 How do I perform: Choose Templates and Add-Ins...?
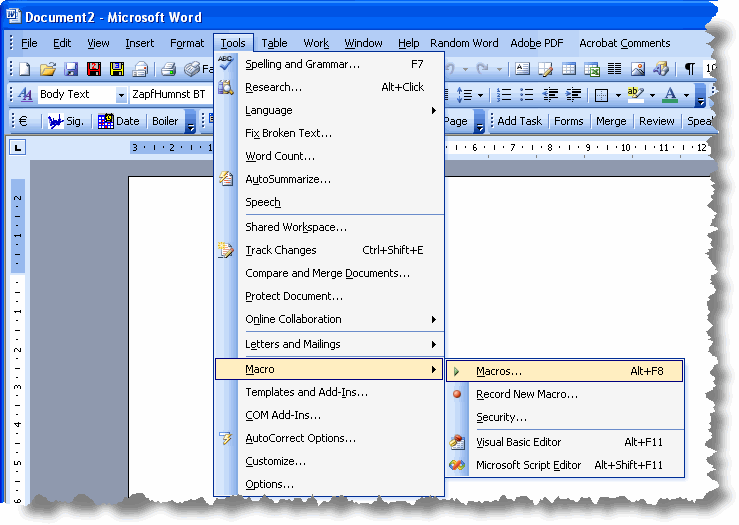coord(329,392)
